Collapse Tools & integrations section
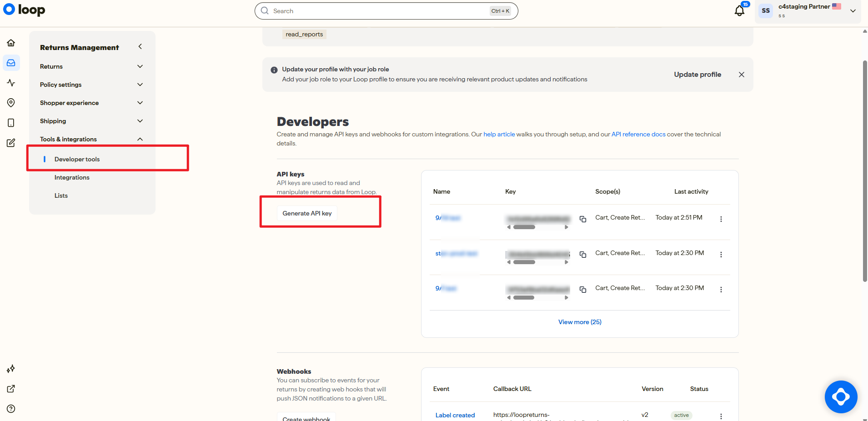 pyautogui.click(x=91, y=139)
